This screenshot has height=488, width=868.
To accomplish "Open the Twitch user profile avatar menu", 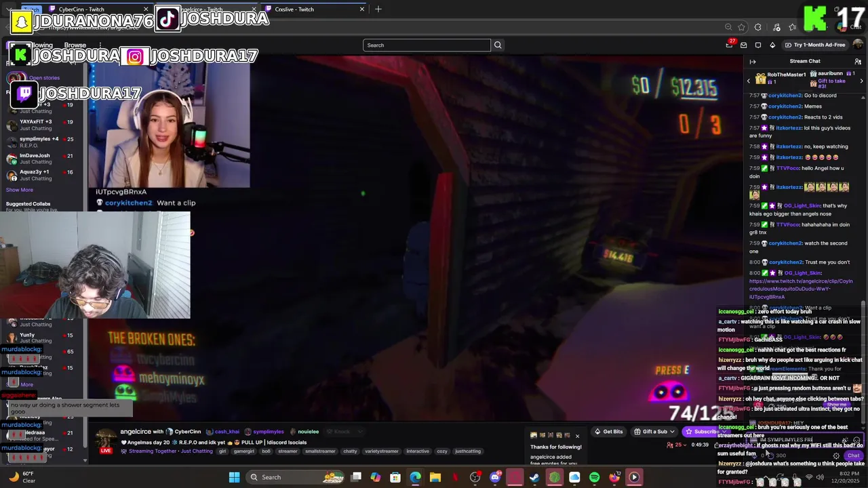I will (x=858, y=45).
